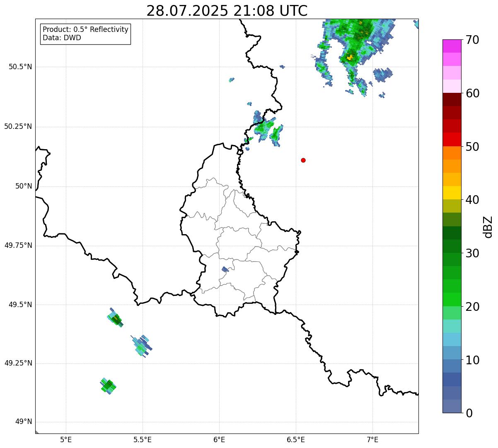Click the 49.75°N latitude label
Screen dimensions: 498x448
tap(18, 245)
